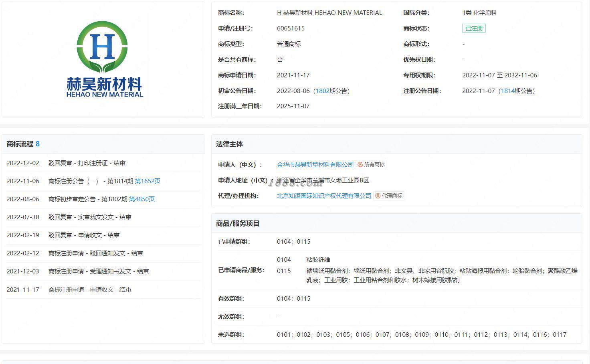The width and height of the screenshot is (590, 364).
Task: Select the 未选群组 list of group codes
Action: (422, 335)
